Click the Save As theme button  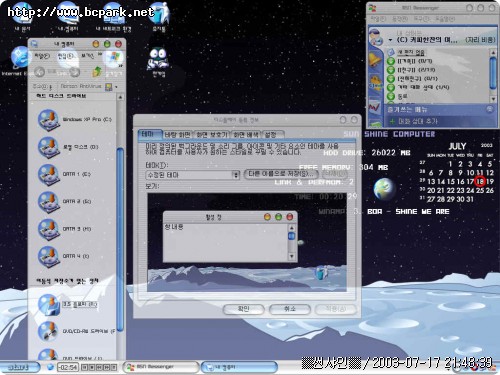(281, 174)
